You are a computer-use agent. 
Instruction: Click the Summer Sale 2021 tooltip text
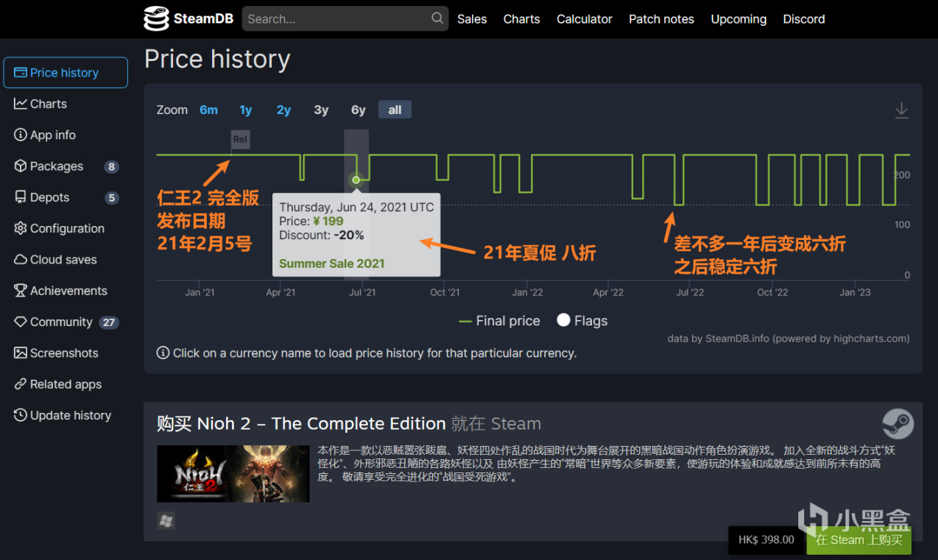click(x=332, y=263)
